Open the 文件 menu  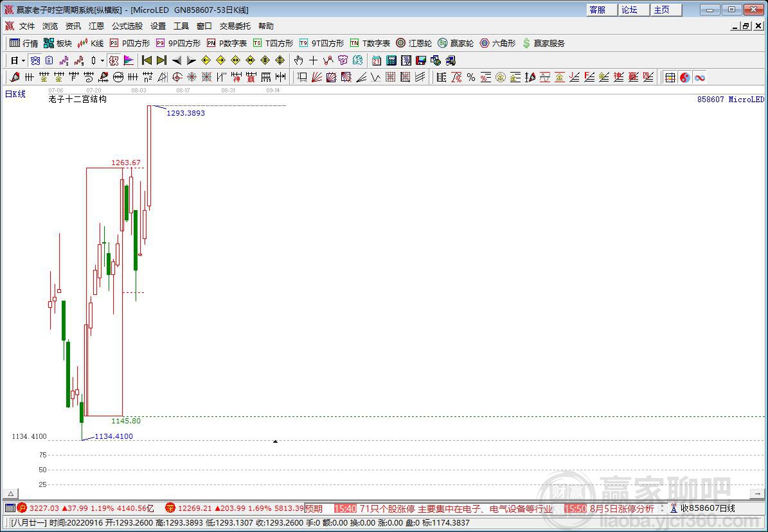click(27, 26)
